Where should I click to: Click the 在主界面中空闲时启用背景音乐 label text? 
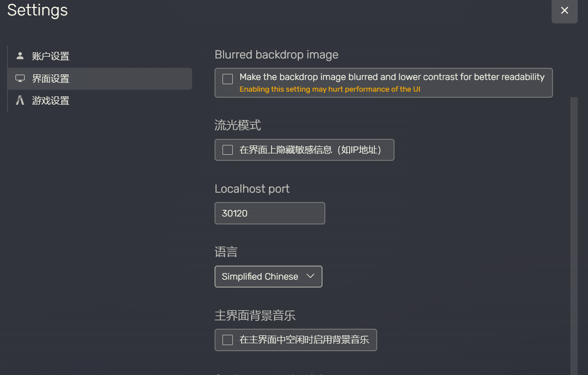(304, 340)
